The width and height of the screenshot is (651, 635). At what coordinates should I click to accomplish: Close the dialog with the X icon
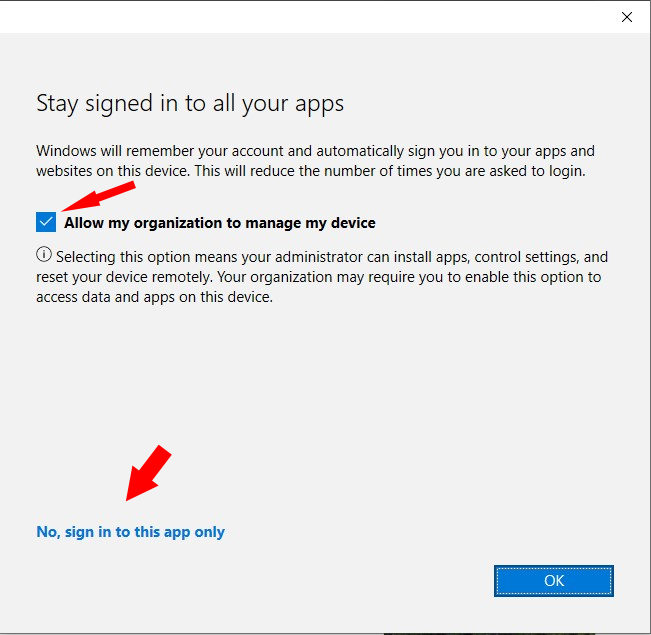627,17
